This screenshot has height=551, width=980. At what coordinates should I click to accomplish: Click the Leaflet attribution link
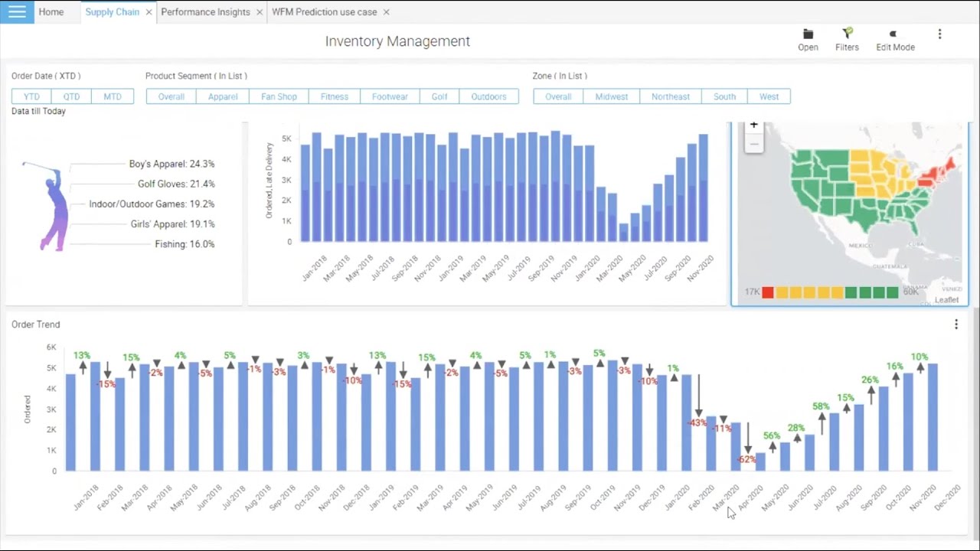tap(946, 300)
